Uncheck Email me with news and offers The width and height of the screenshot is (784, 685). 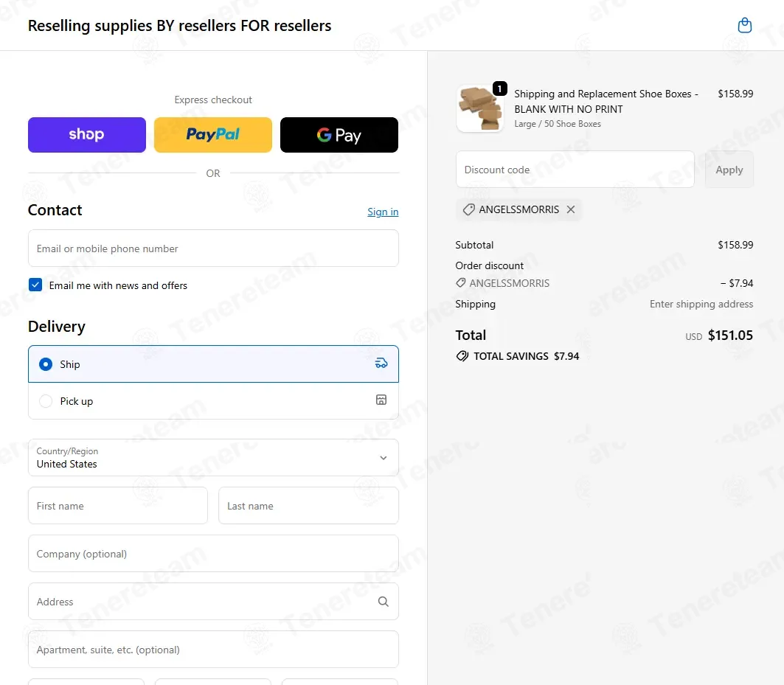35,285
